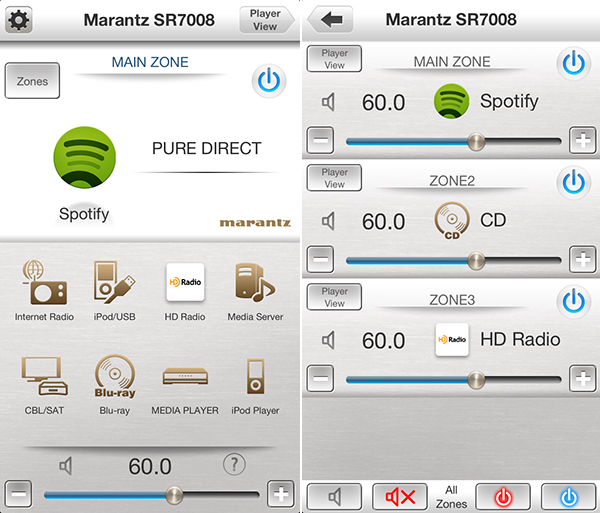The width and height of the screenshot is (600, 513).
Task: Decrease volume with the left screen minus button
Action: [18, 493]
